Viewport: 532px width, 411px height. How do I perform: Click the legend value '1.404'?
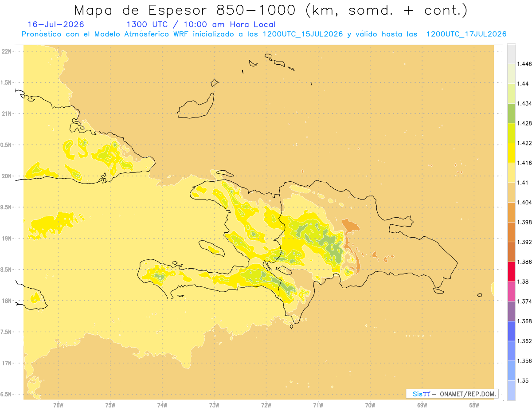(524, 203)
